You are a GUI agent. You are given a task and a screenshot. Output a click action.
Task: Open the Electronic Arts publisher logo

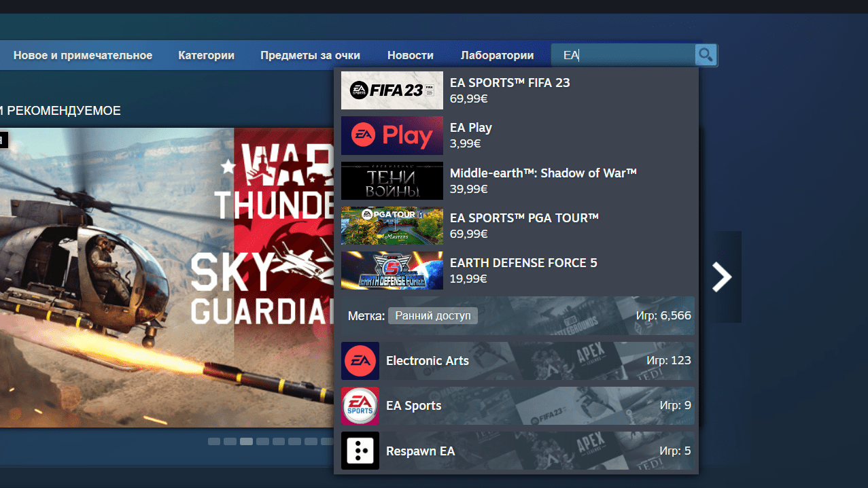click(x=360, y=361)
